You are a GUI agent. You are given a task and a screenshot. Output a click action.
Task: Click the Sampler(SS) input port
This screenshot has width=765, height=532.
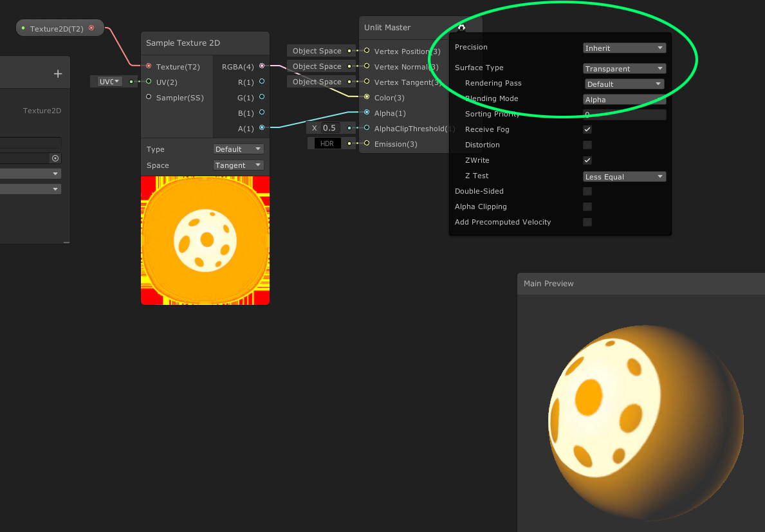pyautogui.click(x=149, y=97)
